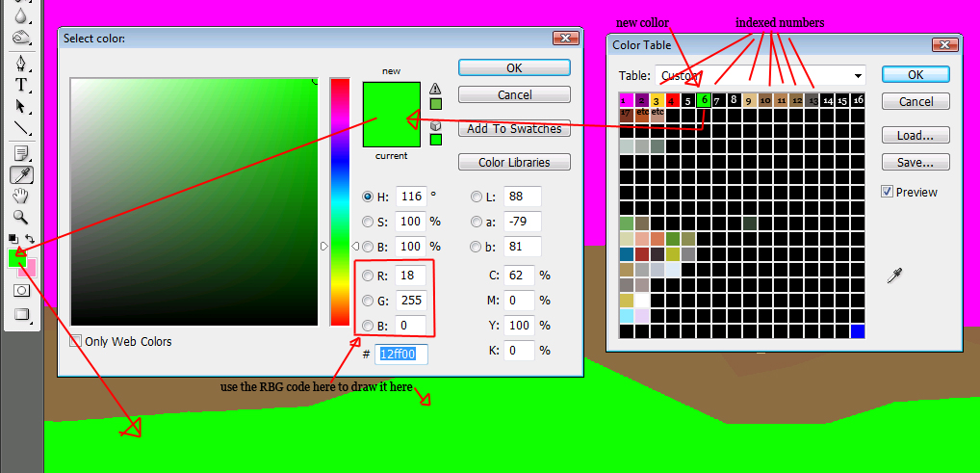This screenshot has width=980, height=473.
Task: Select the Line tool
Action: pos(20,127)
